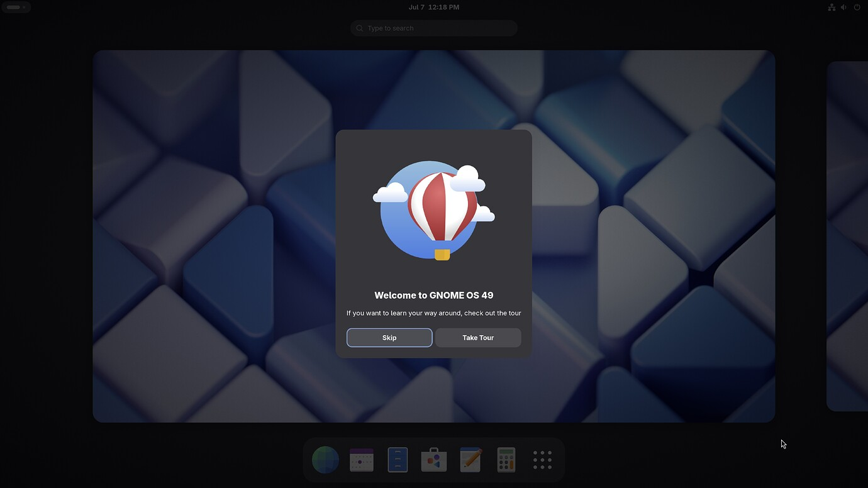868x488 pixels.
Task: Open the Files application
Action: (x=398, y=460)
